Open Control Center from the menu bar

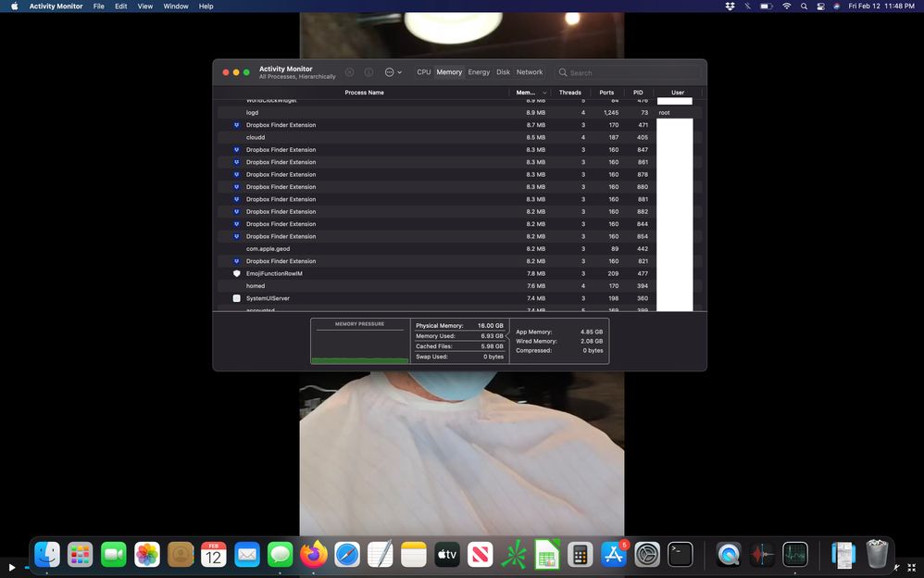point(820,6)
